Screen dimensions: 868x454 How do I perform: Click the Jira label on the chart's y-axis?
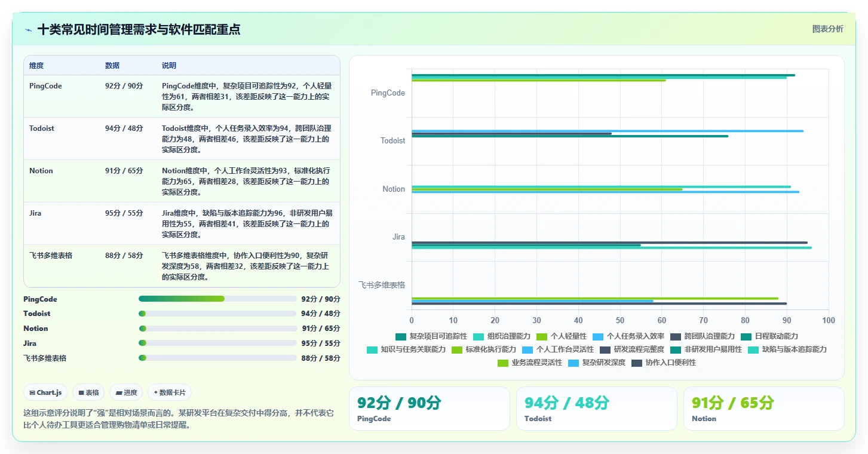398,237
